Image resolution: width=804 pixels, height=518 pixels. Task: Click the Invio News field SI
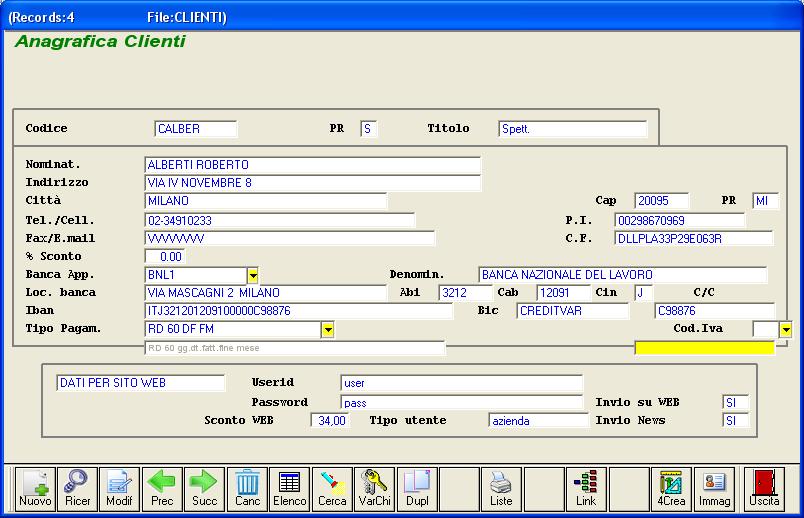click(x=735, y=421)
